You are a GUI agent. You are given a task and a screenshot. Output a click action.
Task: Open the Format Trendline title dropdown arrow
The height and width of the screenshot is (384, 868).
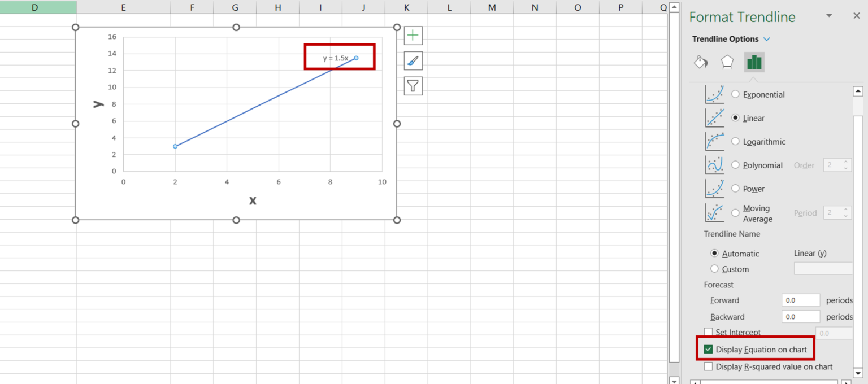coord(828,16)
